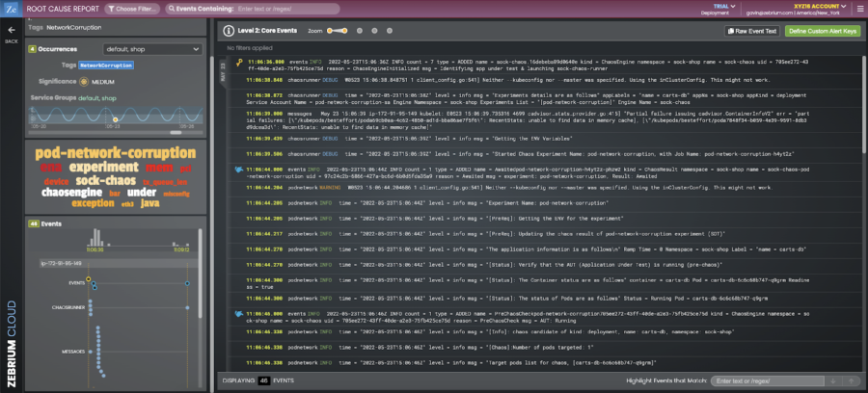
Task: Click chaosengine in the word cloud
Action: [71, 193]
